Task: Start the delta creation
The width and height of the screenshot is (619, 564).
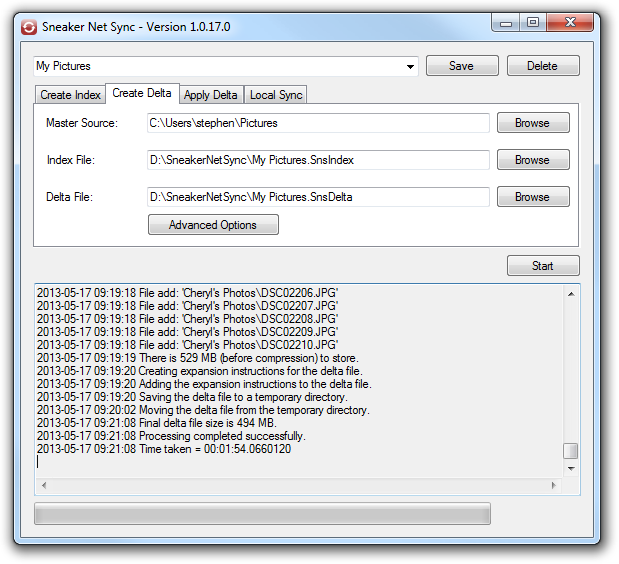Action: [543, 266]
